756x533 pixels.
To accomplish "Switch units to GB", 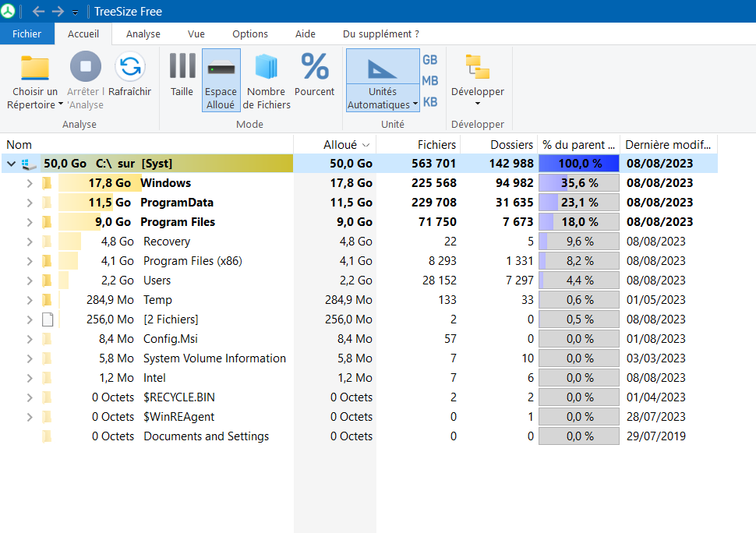I will (x=430, y=60).
